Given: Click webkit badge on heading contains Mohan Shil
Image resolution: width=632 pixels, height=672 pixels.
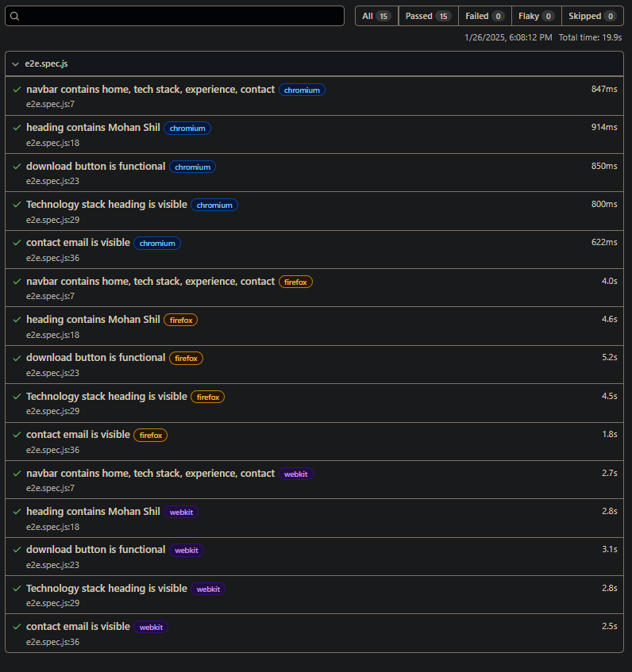Looking at the screenshot, I should pos(181,513).
